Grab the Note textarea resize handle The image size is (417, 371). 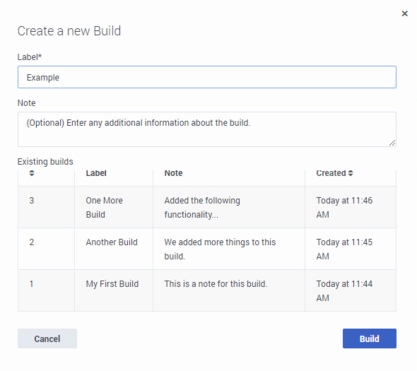click(392, 143)
